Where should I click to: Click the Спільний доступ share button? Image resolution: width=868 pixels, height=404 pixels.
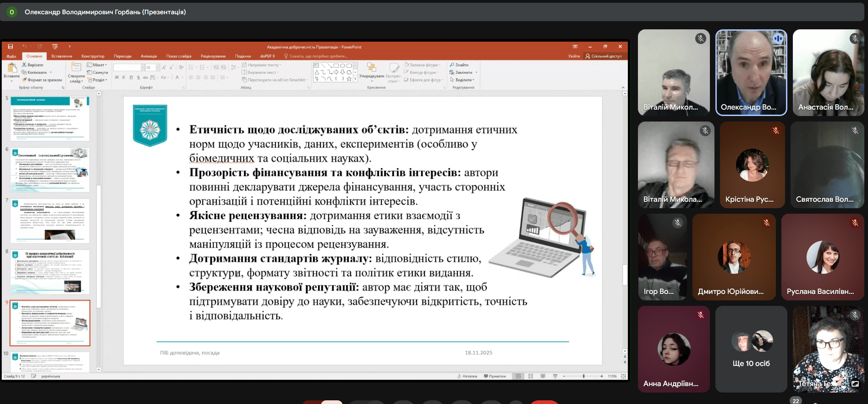tap(604, 56)
